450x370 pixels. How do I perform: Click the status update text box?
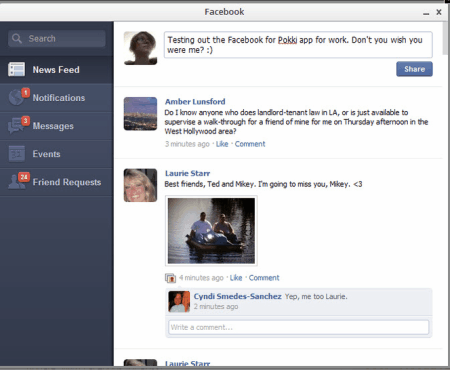[x=298, y=45]
